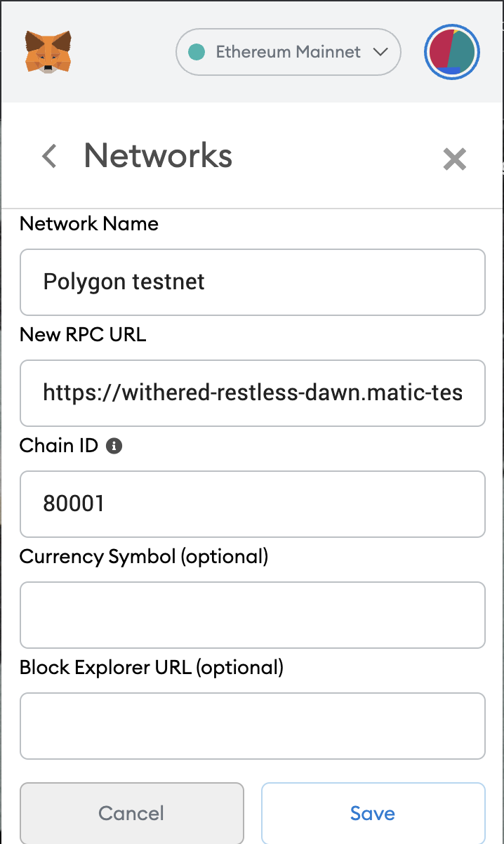Click the green network status dot
This screenshot has width=504, height=844.
point(197,52)
